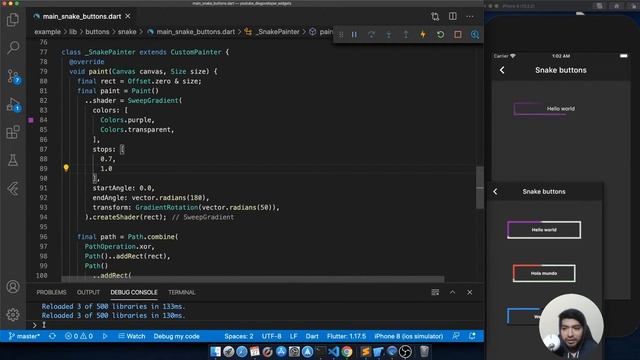Open the Flutter view in the activity bar

(13, 189)
